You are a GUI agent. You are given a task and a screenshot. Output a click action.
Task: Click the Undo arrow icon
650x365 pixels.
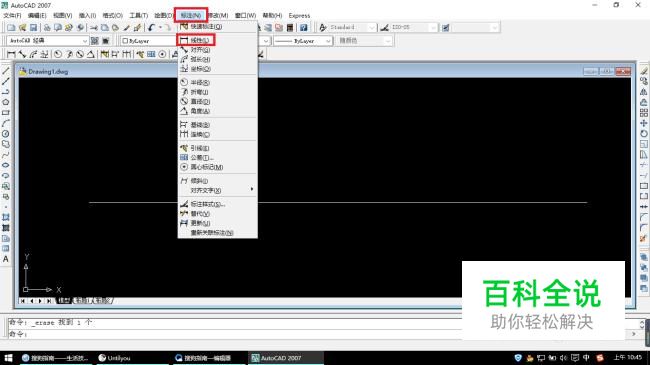151,28
